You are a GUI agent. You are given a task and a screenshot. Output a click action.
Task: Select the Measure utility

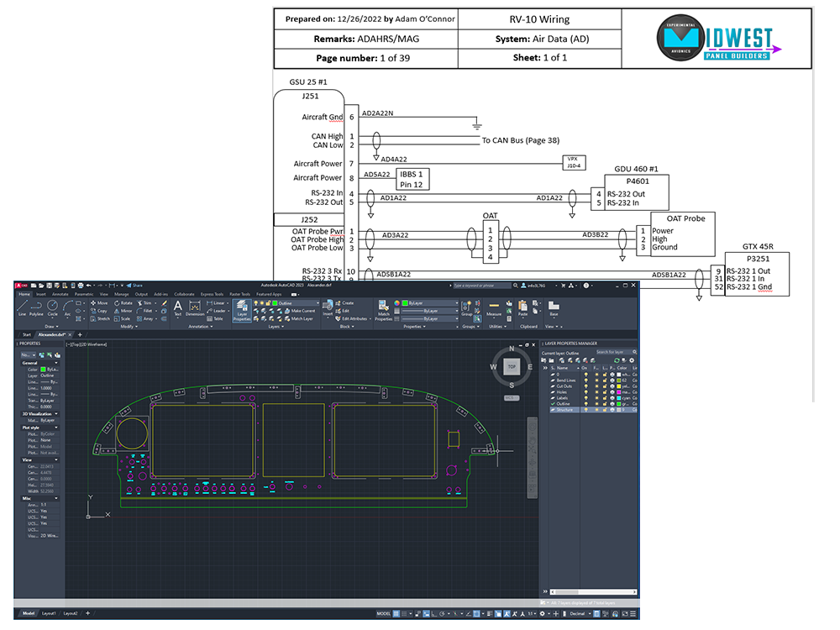point(494,308)
